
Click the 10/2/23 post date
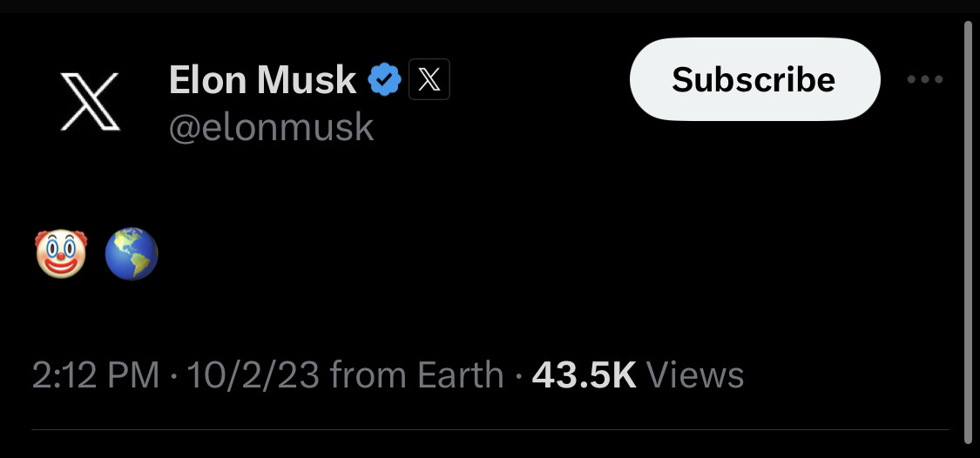click(253, 375)
